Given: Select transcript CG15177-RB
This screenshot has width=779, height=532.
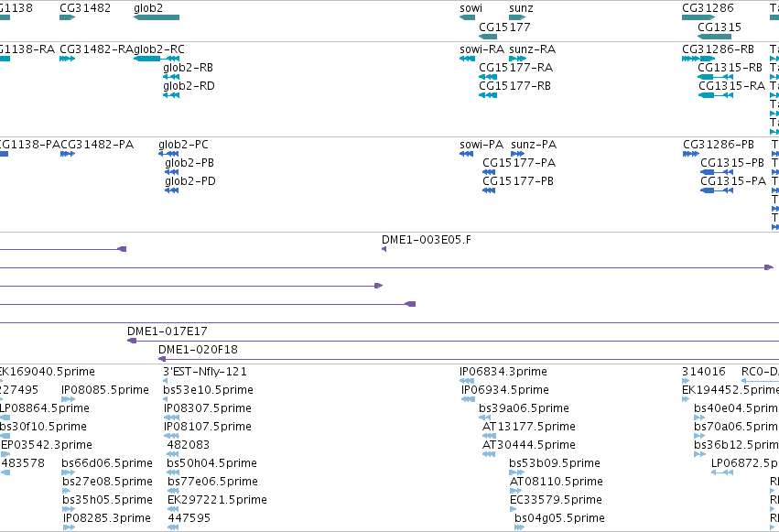Looking at the screenshot, I should 488,95.
